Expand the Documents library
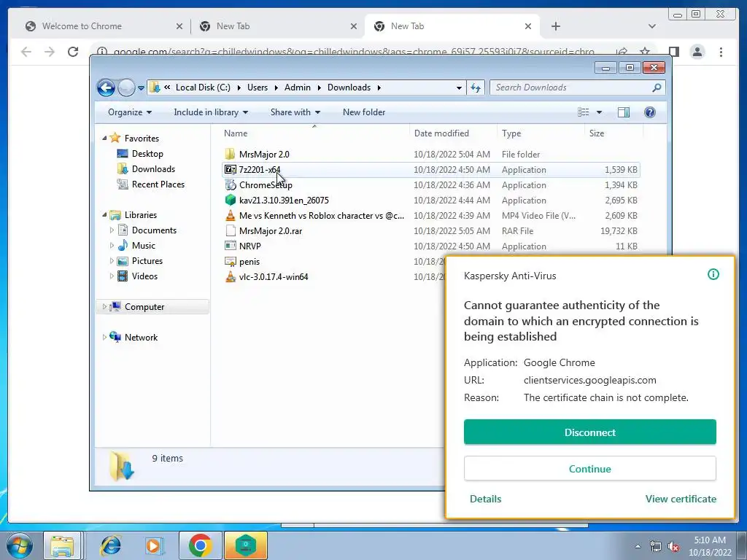 coord(112,230)
